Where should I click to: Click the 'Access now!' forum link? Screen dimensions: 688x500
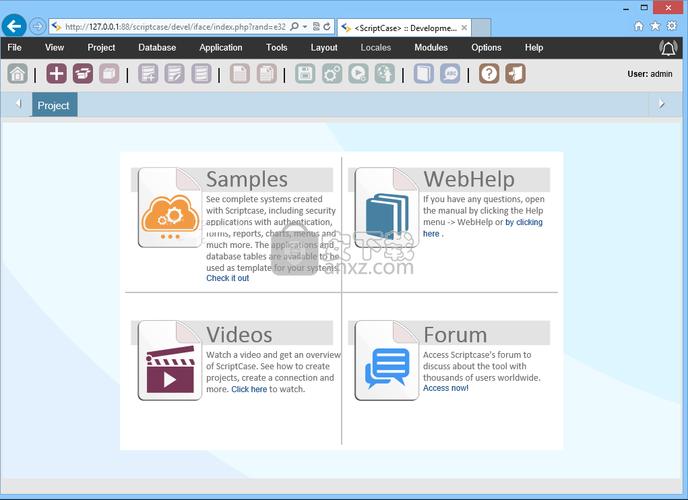tap(446, 388)
